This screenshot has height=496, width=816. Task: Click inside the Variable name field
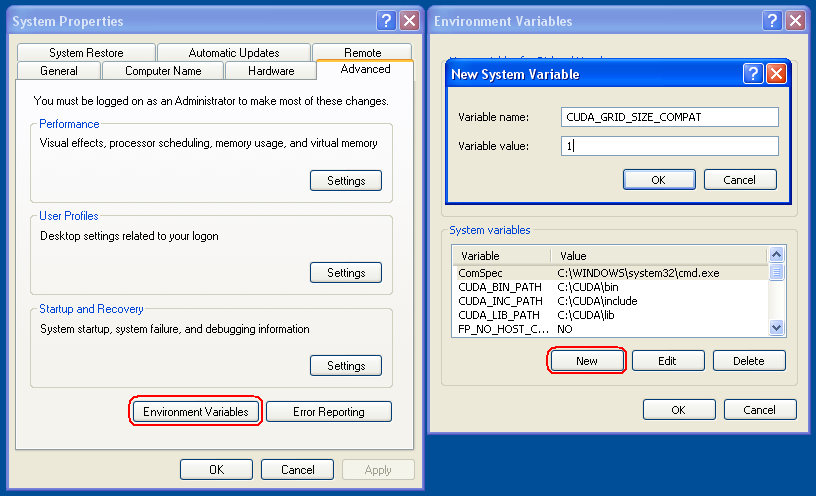[x=669, y=117]
